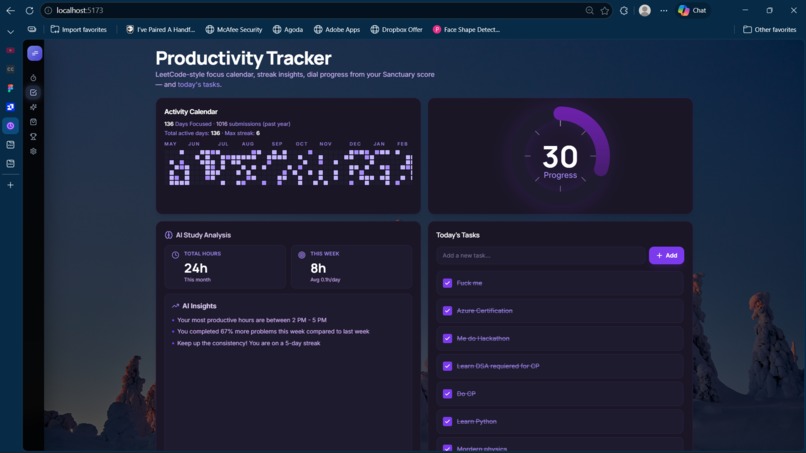Open the I've Paired A Handf... bookmark

(x=160, y=29)
